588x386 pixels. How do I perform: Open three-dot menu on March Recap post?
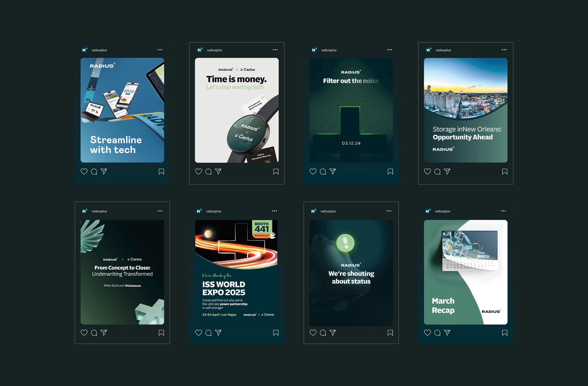[503, 211]
